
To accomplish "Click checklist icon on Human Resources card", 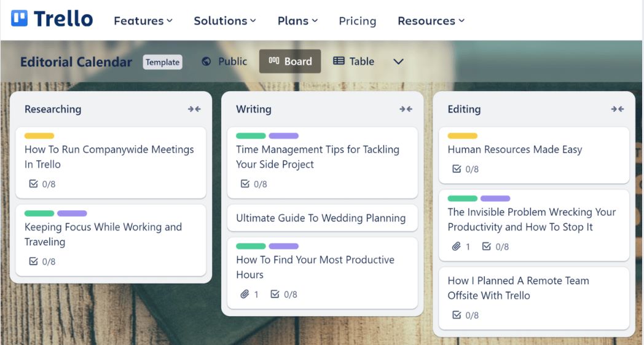I will [457, 169].
